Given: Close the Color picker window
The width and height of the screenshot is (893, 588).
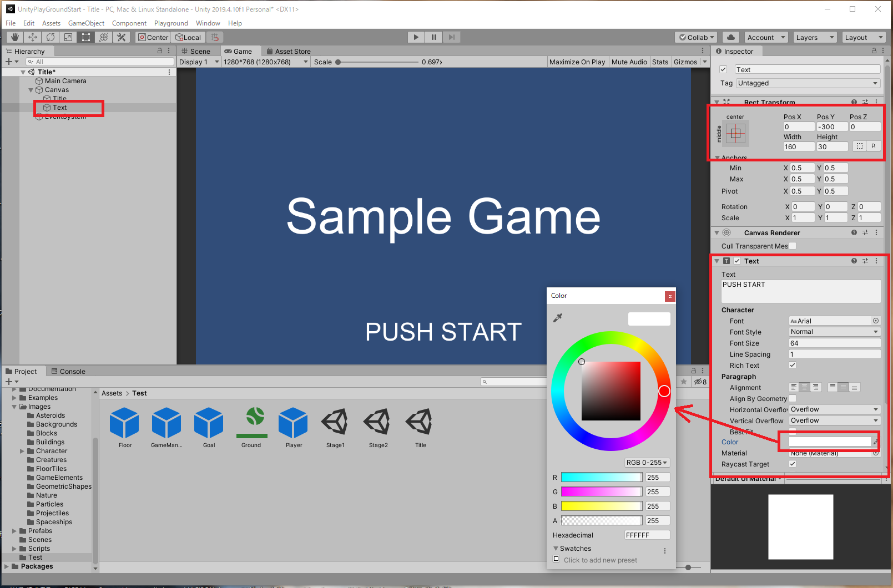Looking at the screenshot, I should click(x=670, y=296).
